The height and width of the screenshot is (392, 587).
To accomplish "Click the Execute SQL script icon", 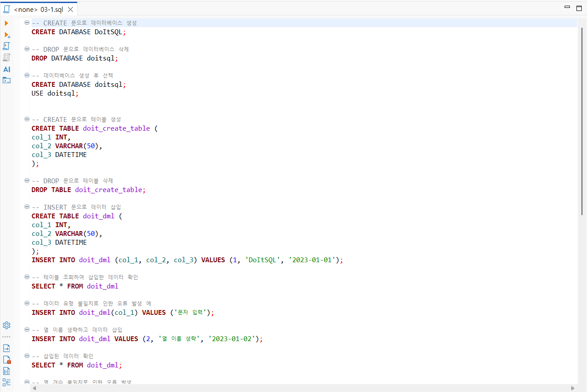I will tap(7, 46).
